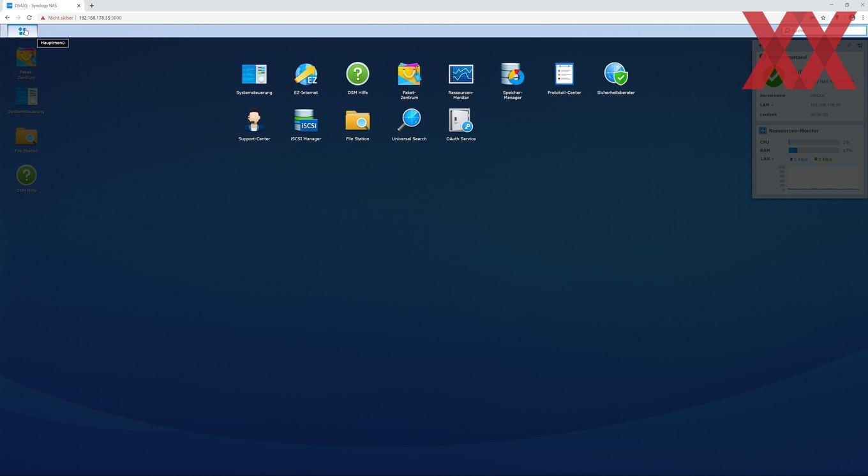Screen dimensions: 868x476
Task: Open the Speicher-Manager app
Action: [x=513, y=81]
